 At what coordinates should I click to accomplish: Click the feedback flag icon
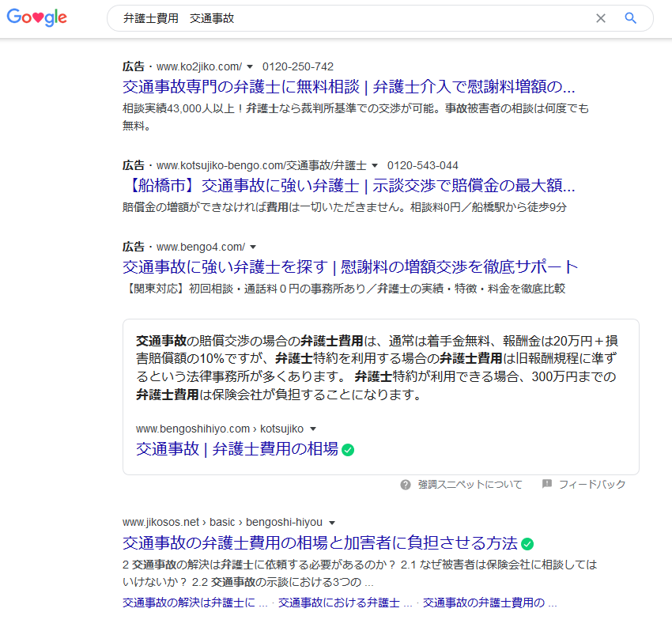pyautogui.click(x=547, y=484)
